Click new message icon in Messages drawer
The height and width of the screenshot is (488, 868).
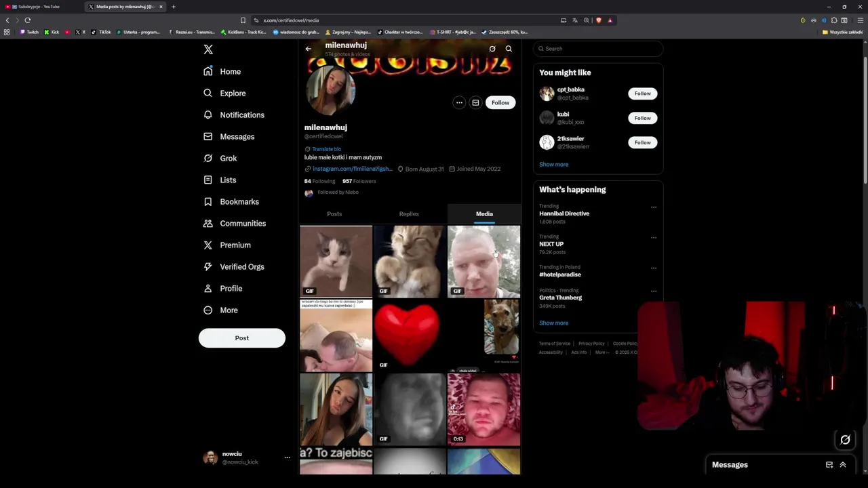[829, 465]
